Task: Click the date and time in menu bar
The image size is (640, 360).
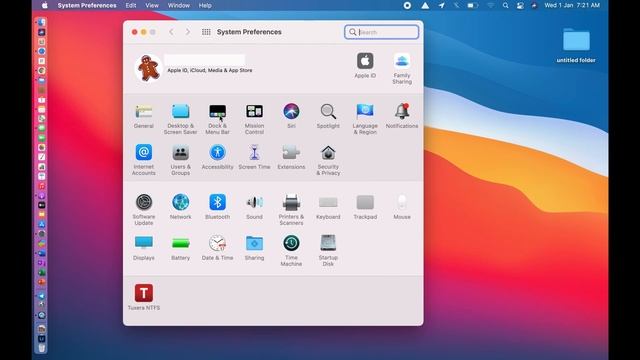Action: (x=572, y=5)
